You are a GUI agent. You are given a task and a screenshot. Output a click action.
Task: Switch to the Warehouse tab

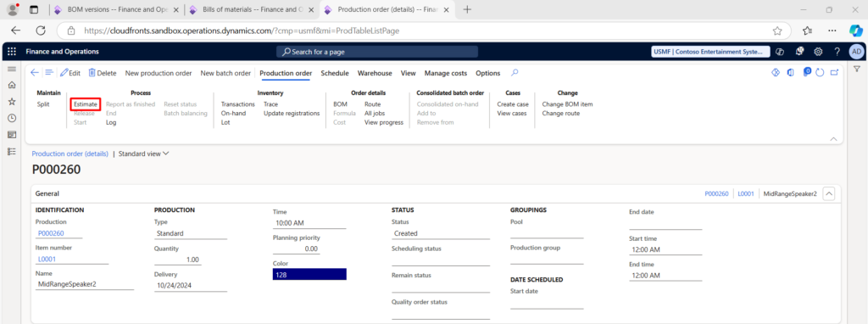(375, 73)
